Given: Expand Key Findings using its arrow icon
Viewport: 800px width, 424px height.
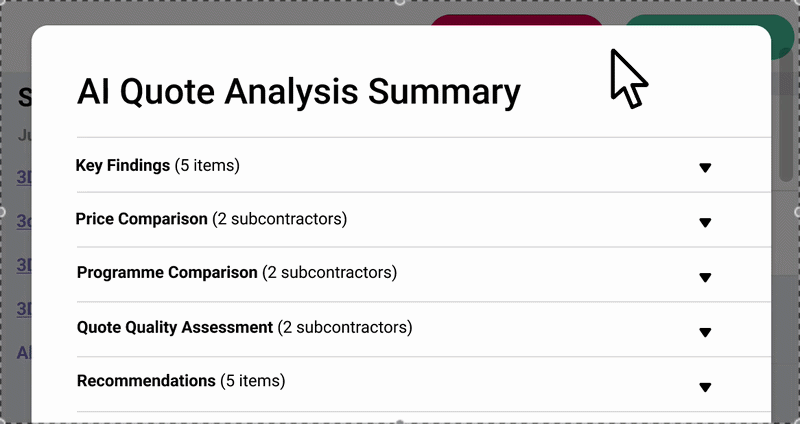Looking at the screenshot, I should click(x=705, y=167).
